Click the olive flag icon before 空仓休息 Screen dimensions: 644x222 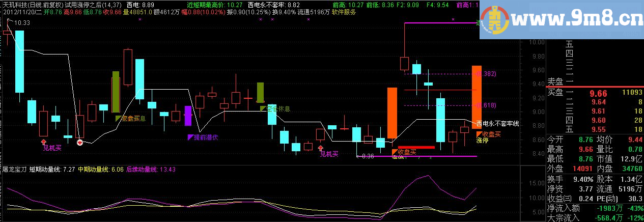(x=263, y=108)
